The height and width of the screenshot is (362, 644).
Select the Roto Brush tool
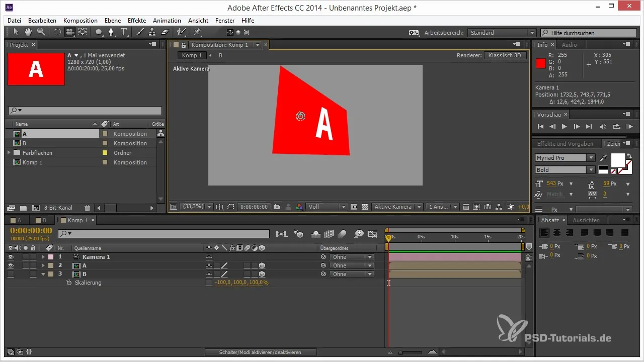[181, 32]
